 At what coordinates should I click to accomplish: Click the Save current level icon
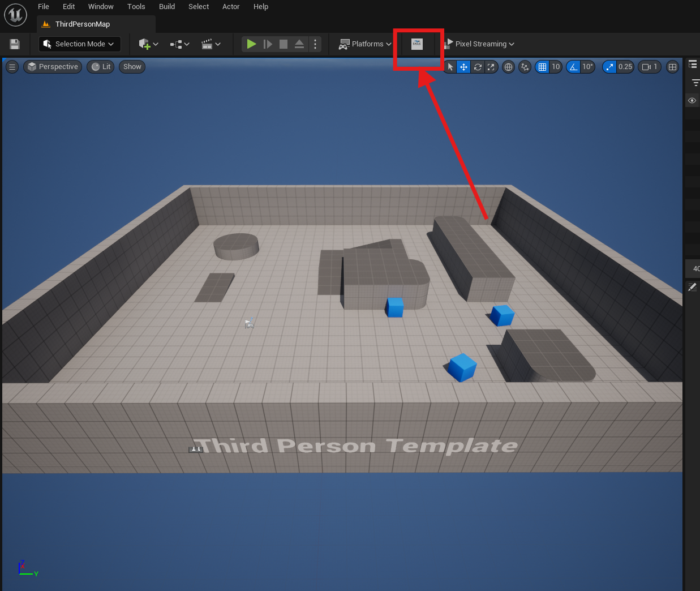pos(15,44)
